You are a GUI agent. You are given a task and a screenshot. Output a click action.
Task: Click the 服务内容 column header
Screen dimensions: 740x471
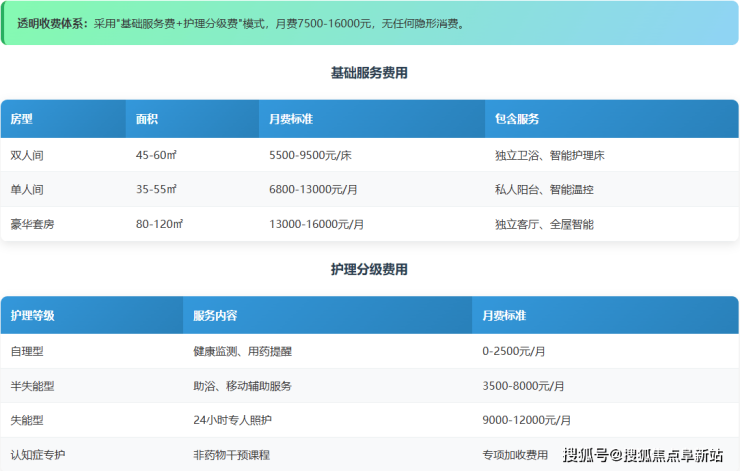215,315
